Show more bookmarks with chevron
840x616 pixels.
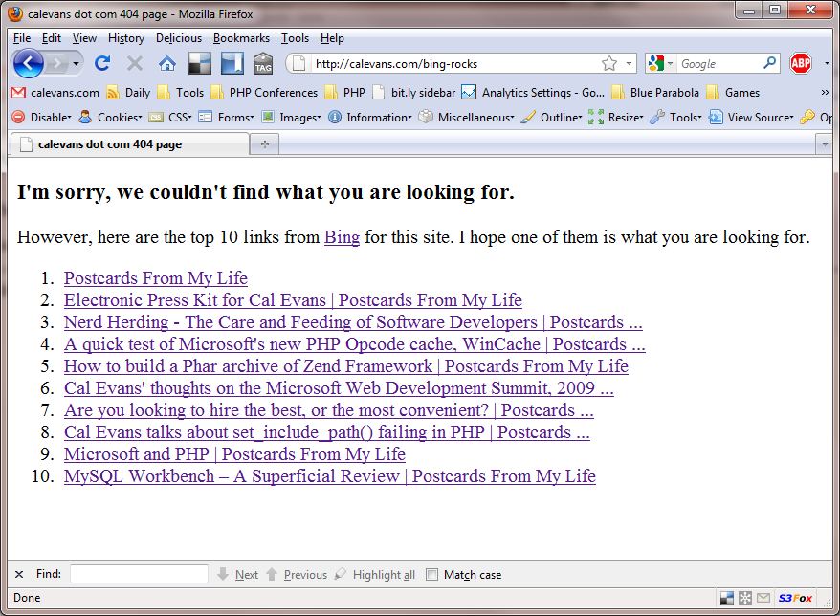[x=825, y=93]
